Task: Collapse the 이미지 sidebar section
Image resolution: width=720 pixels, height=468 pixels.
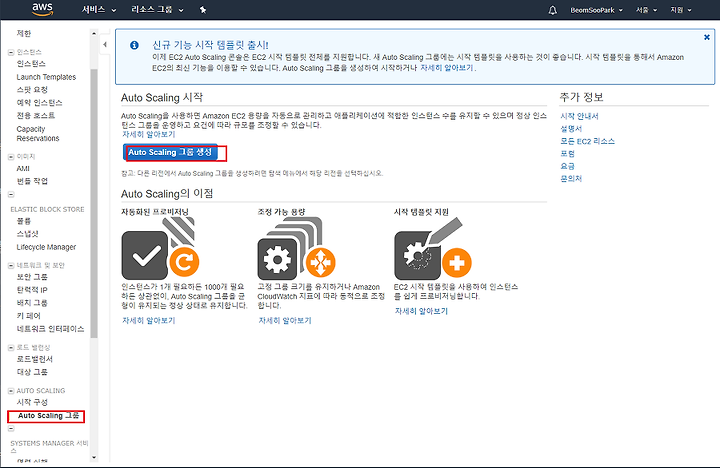Action: point(11,157)
